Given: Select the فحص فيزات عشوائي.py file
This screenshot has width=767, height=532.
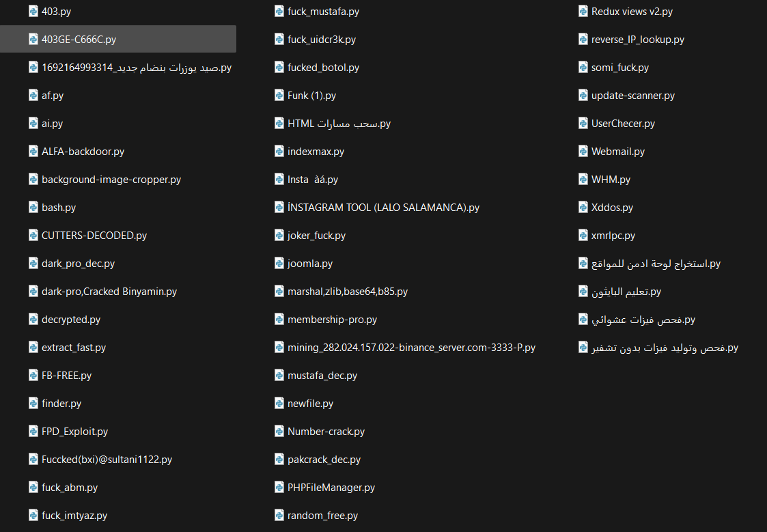Looking at the screenshot, I should (x=643, y=320).
